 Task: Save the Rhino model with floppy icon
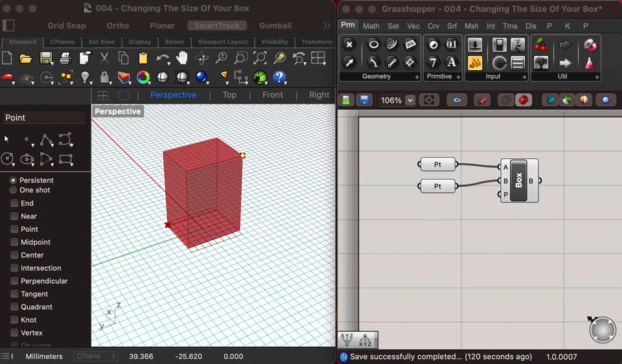coord(46,58)
